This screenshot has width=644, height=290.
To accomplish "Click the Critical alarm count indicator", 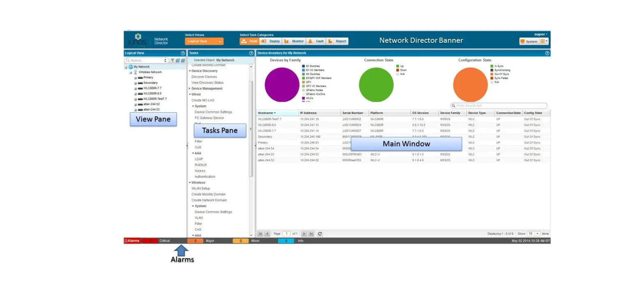I will [x=150, y=241].
